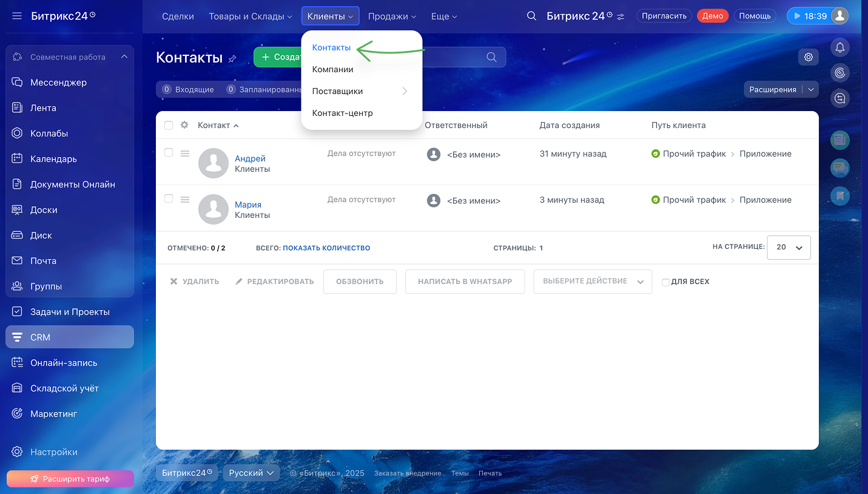868x494 pixels.
Task: Pin the Контакты page with pin icon
Action: [x=232, y=58]
